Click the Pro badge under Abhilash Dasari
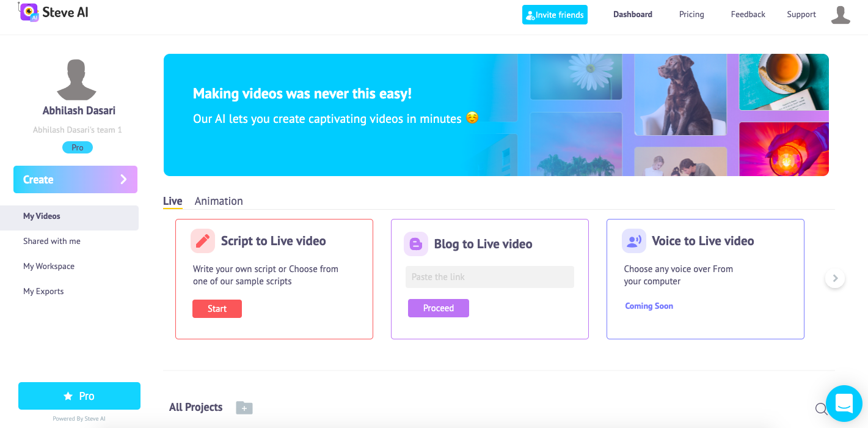This screenshot has width=868, height=428. pyautogui.click(x=77, y=147)
